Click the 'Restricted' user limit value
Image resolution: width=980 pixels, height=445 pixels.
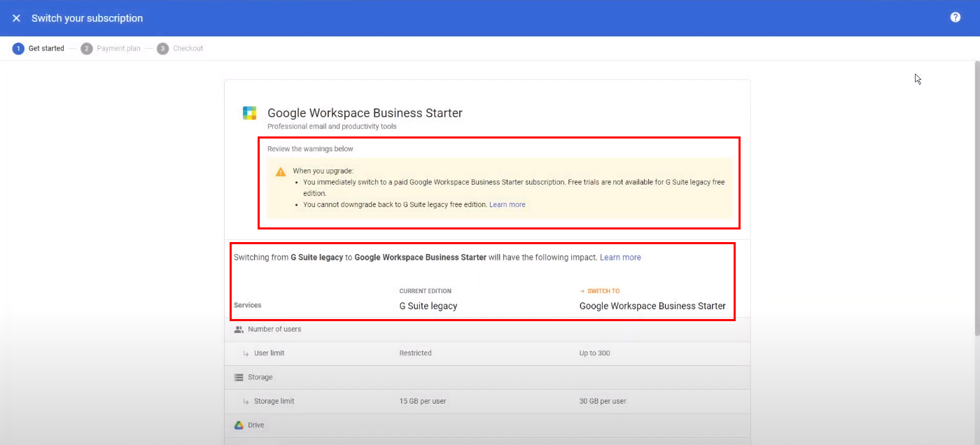click(x=415, y=353)
